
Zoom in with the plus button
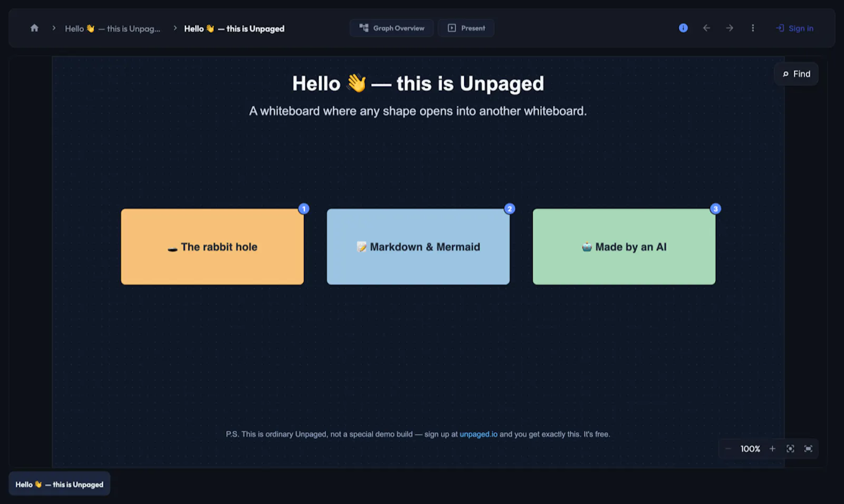[x=772, y=449]
